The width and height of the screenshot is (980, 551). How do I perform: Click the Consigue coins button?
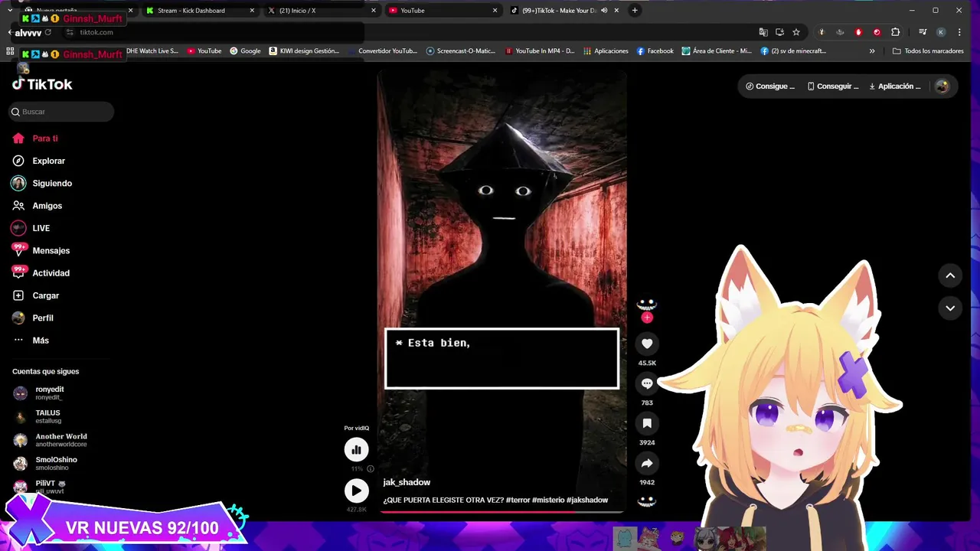pyautogui.click(x=770, y=86)
